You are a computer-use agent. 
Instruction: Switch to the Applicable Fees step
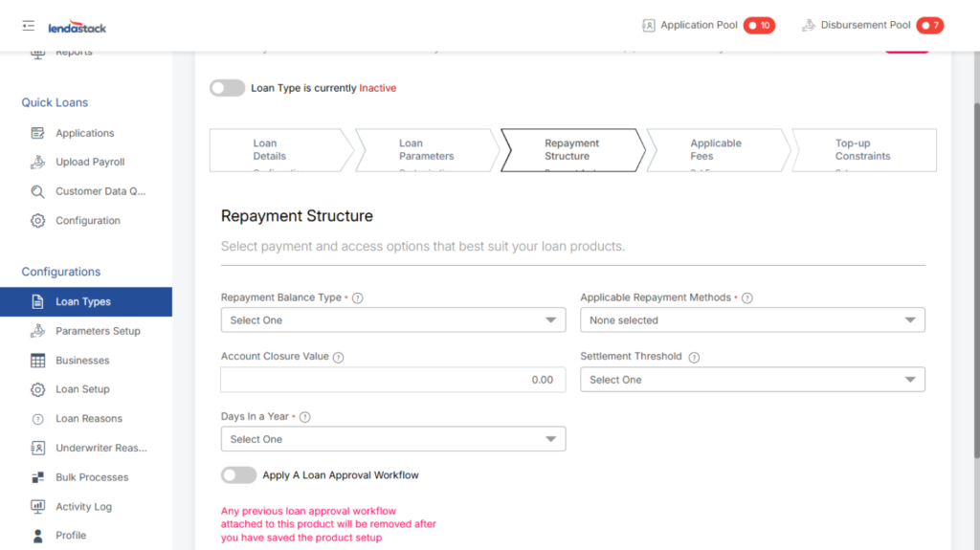tap(715, 150)
